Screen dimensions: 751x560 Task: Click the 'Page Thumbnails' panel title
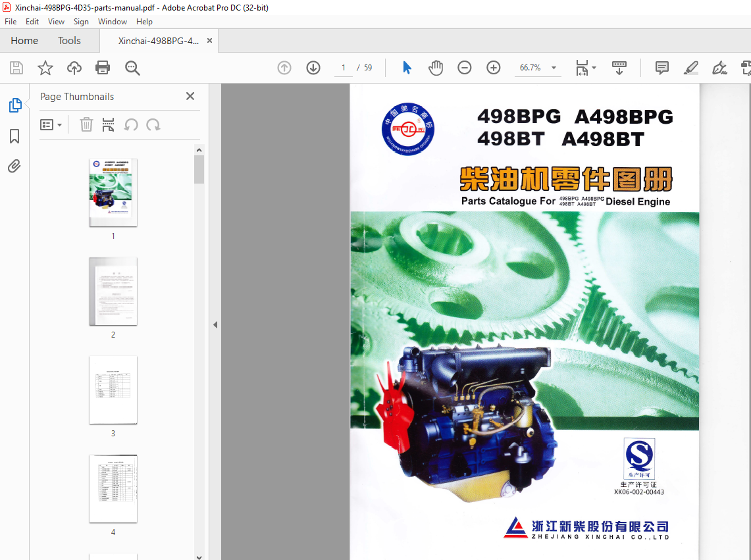(x=77, y=97)
